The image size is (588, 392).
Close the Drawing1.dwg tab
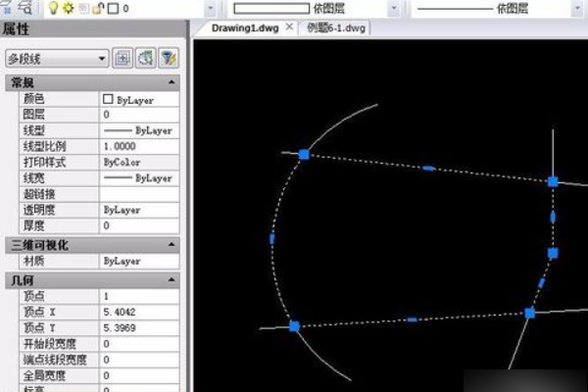tap(289, 27)
